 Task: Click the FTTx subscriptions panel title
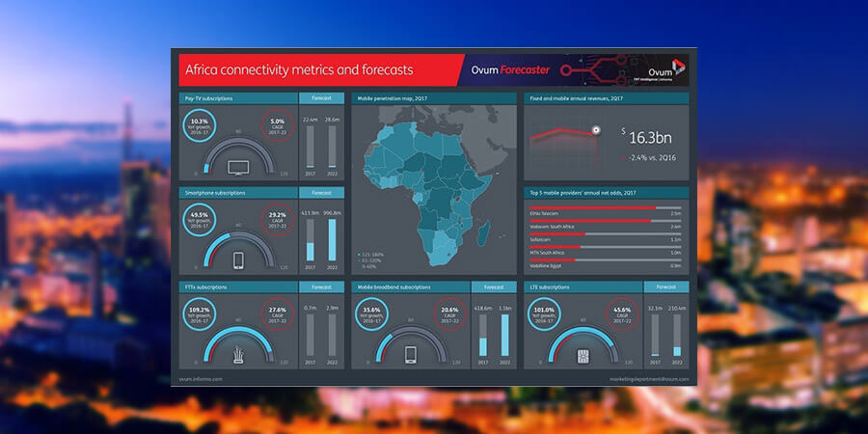206,286
